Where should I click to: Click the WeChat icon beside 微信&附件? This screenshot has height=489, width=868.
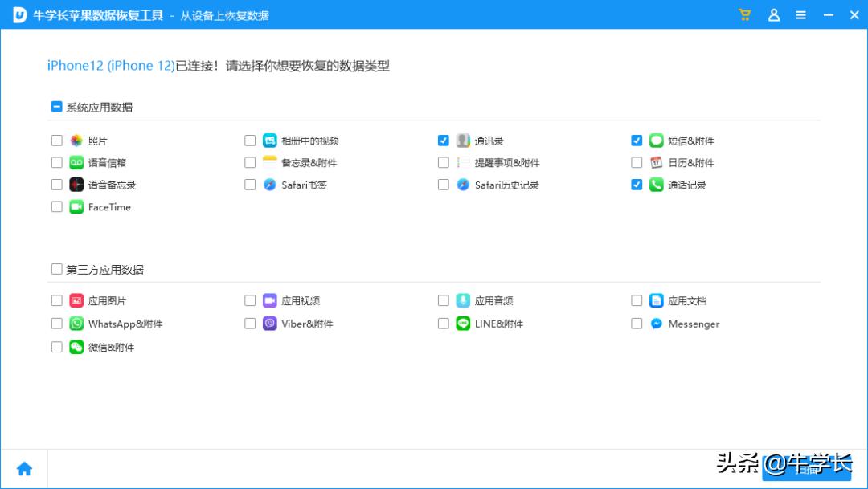point(76,347)
